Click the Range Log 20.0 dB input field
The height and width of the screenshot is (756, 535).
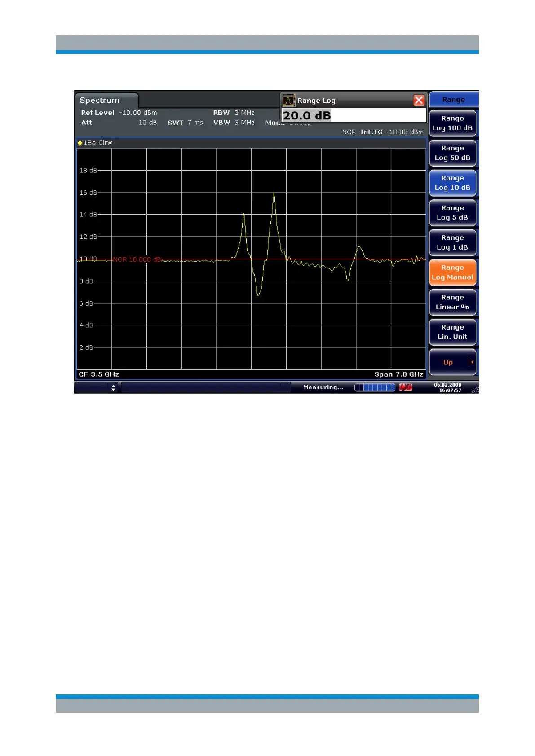pyautogui.click(x=354, y=115)
